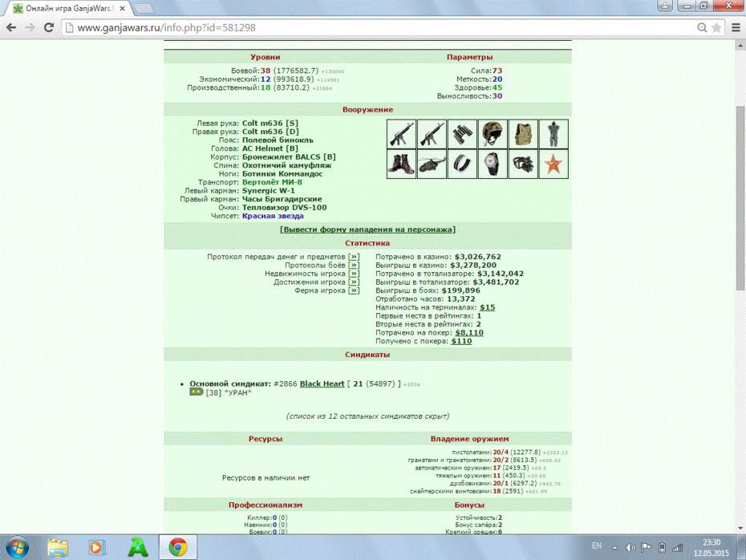Viewport: 746px width, 560px height.
Task: Open the field binoculars item icon
Action: pyautogui.click(x=462, y=134)
